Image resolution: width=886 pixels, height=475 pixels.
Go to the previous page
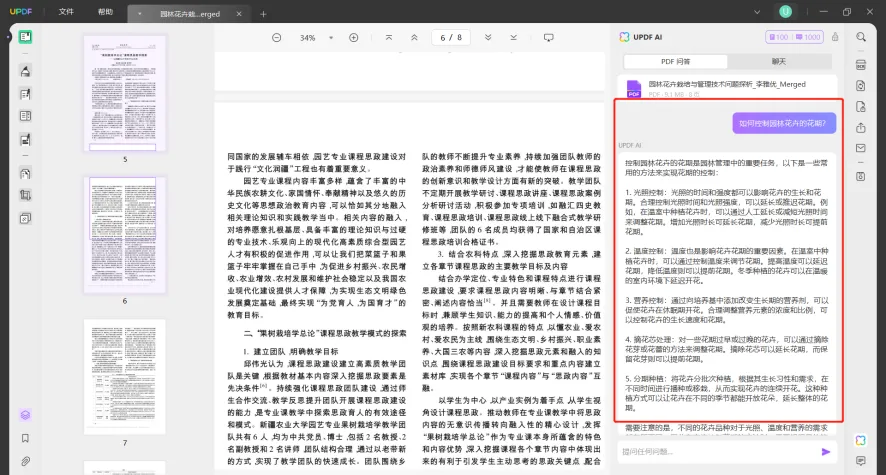click(414, 37)
